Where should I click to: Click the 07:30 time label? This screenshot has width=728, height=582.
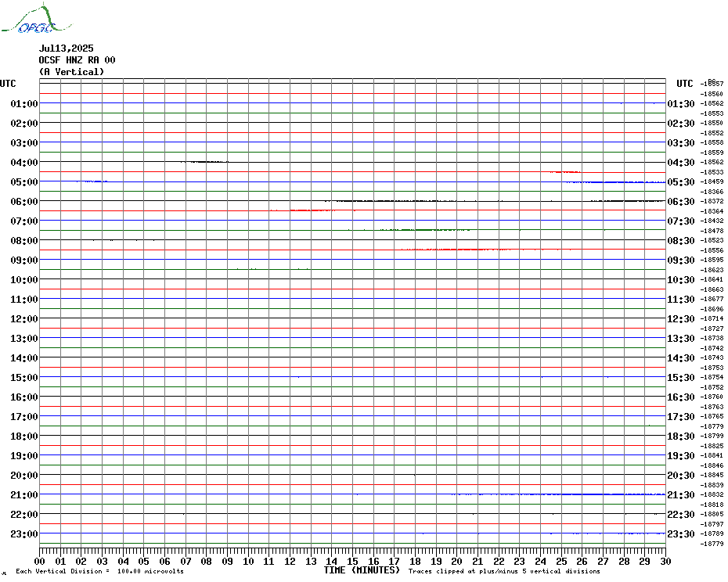click(681, 221)
